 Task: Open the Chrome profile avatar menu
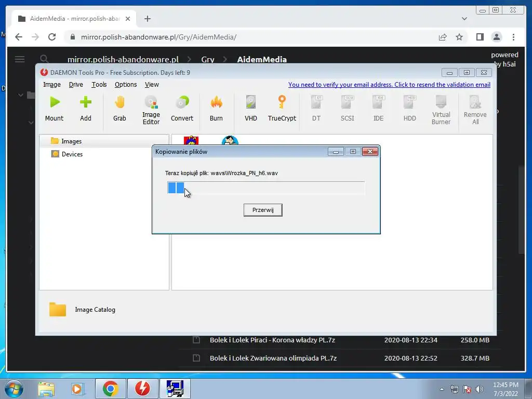coord(497,37)
